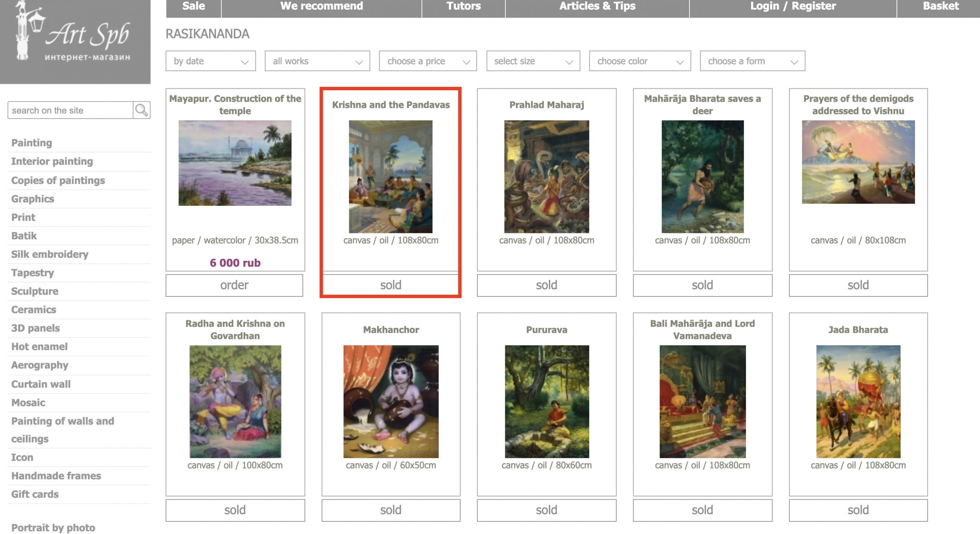Select Silk embroidery category in sidebar
This screenshot has height=534, width=980.
(x=50, y=254)
